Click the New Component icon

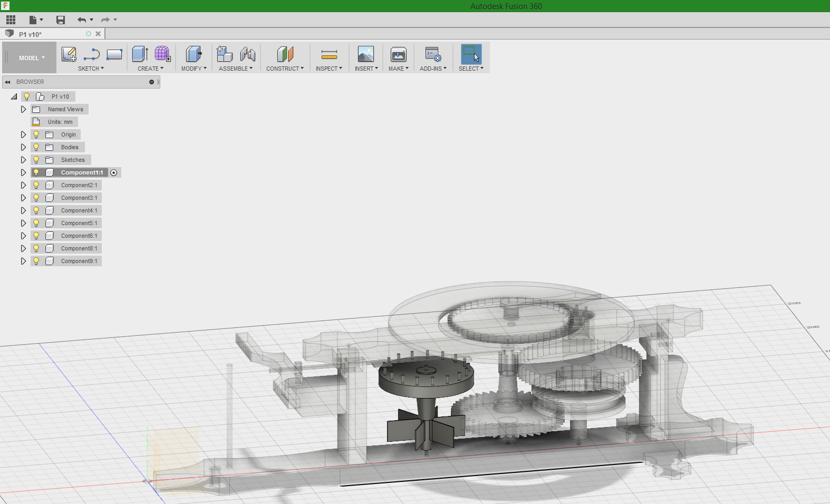[x=225, y=54]
